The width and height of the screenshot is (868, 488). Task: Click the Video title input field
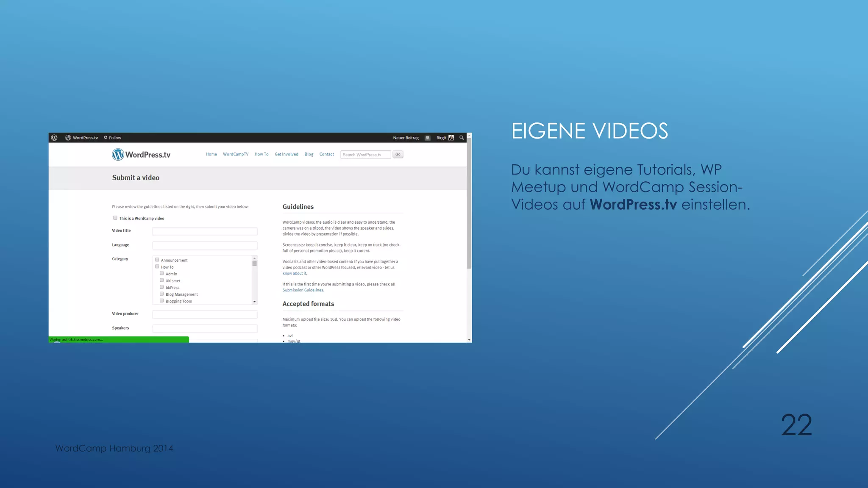pyautogui.click(x=205, y=231)
